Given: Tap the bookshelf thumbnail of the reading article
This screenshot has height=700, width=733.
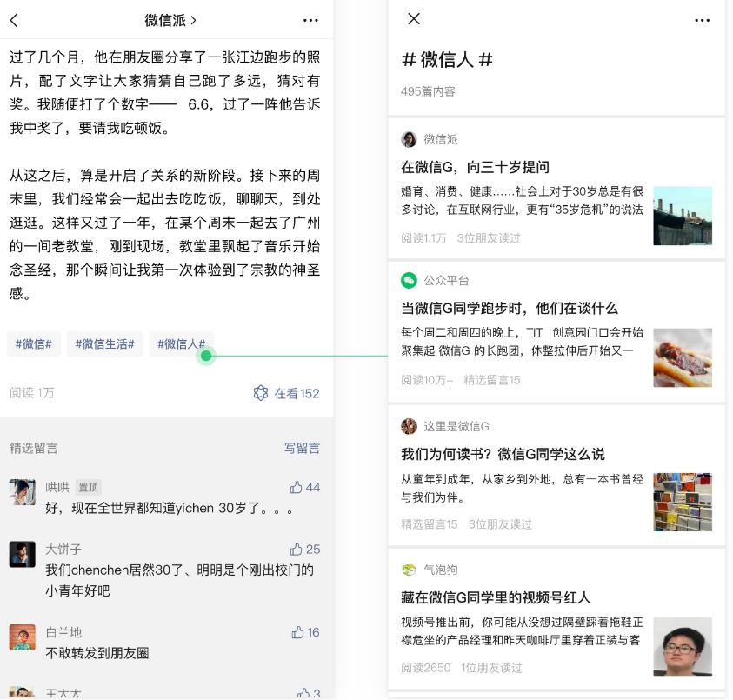Looking at the screenshot, I should pyautogui.click(x=683, y=502).
